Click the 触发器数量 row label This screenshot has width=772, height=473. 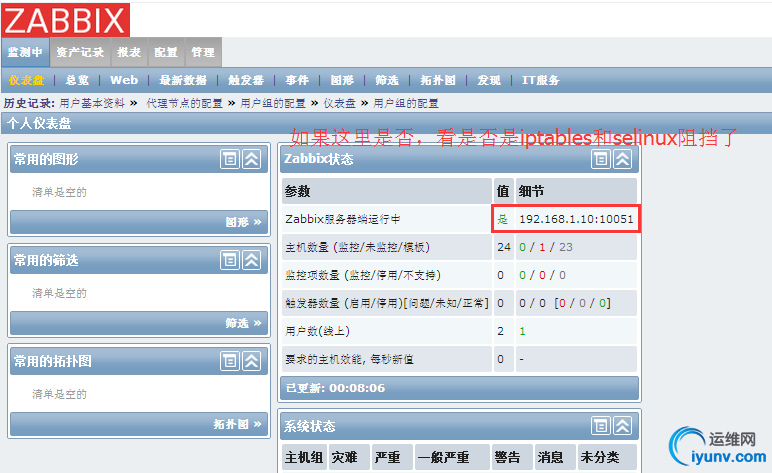pyautogui.click(x=387, y=303)
